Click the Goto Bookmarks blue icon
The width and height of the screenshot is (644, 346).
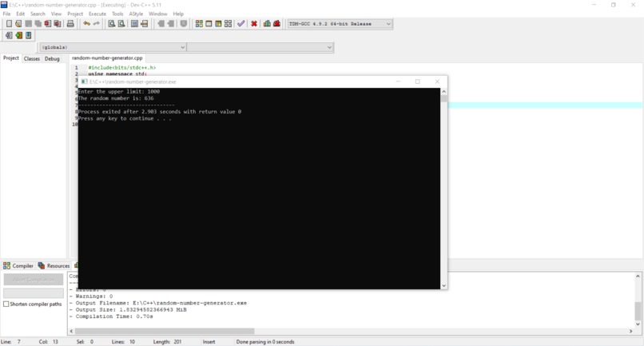point(28,35)
